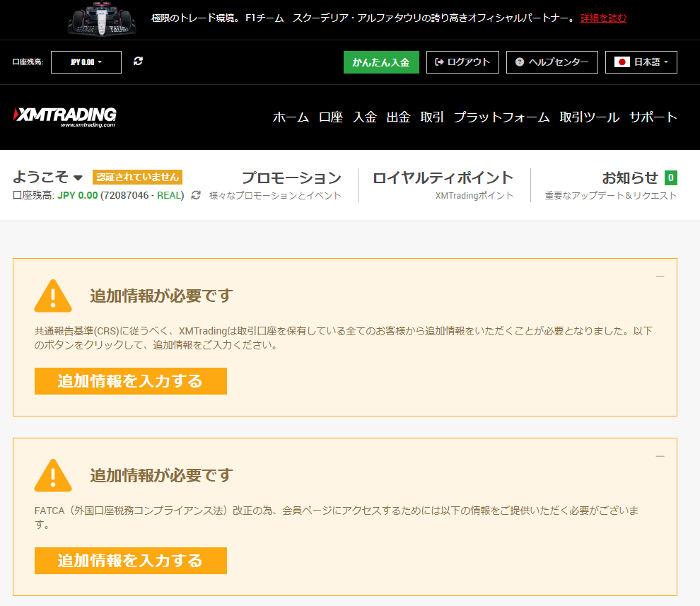700x606 pixels.
Task: Click the warning triangle in the FATCA notice
Action: coord(53,476)
